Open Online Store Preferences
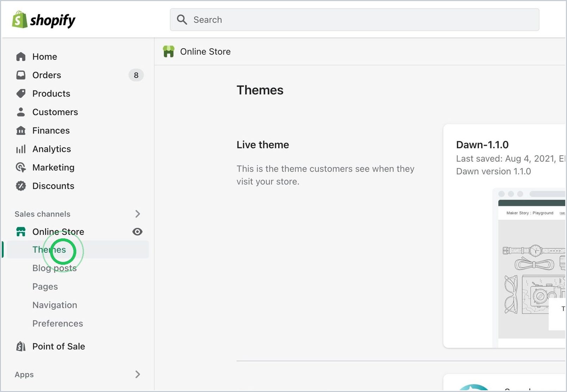Viewport: 567px width, 392px height. pos(58,323)
